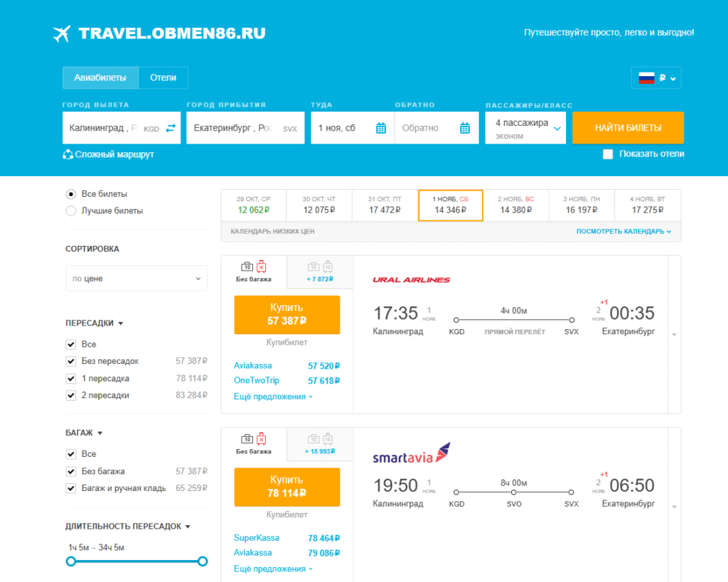
Task: Select the 2 November date tab
Action: click(515, 205)
